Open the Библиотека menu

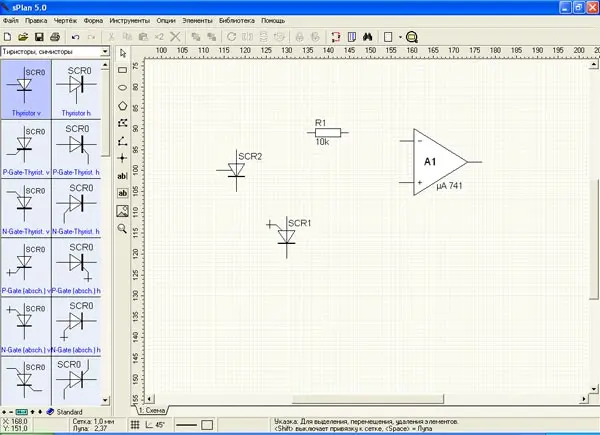pyautogui.click(x=236, y=20)
